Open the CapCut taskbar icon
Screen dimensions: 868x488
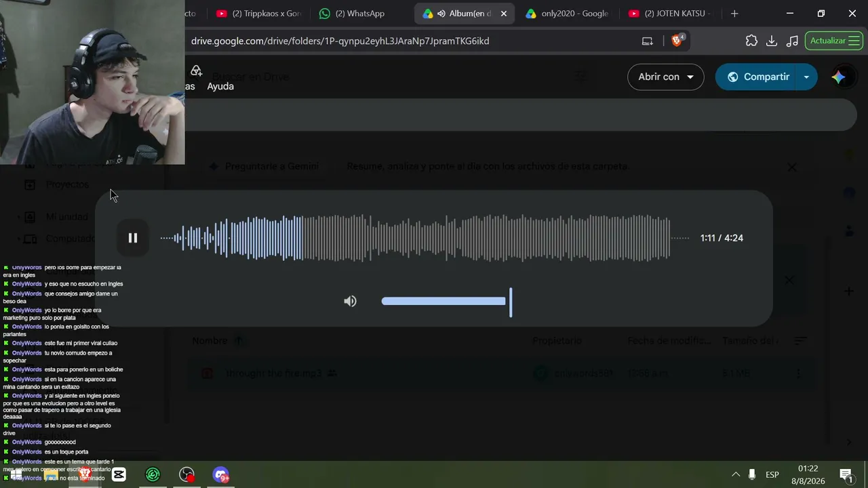coord(119,474)
